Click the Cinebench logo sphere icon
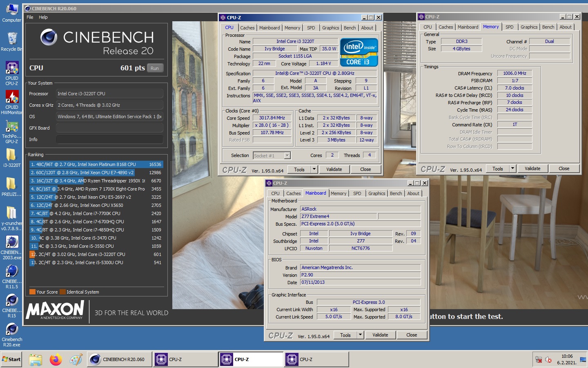This screenshot has width=588, height=368. click(49, 37)
